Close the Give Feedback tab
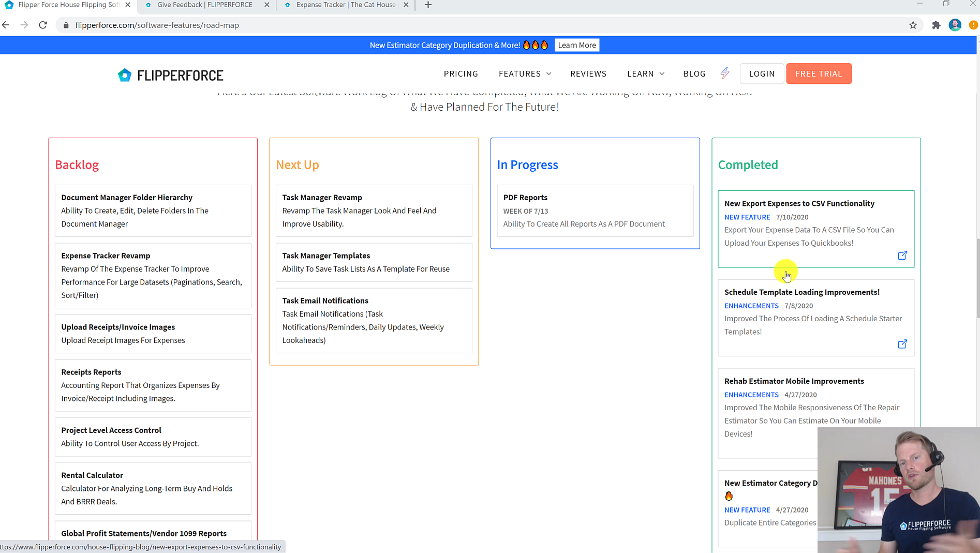 [266, 5]
